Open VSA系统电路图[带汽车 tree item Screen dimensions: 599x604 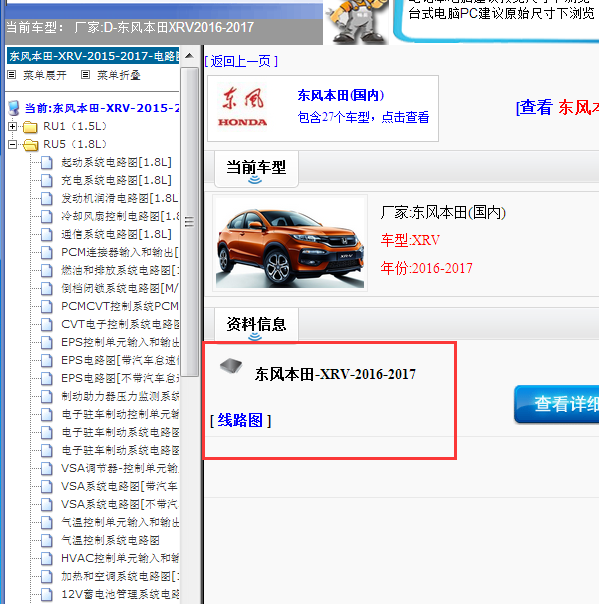(119, 487)
